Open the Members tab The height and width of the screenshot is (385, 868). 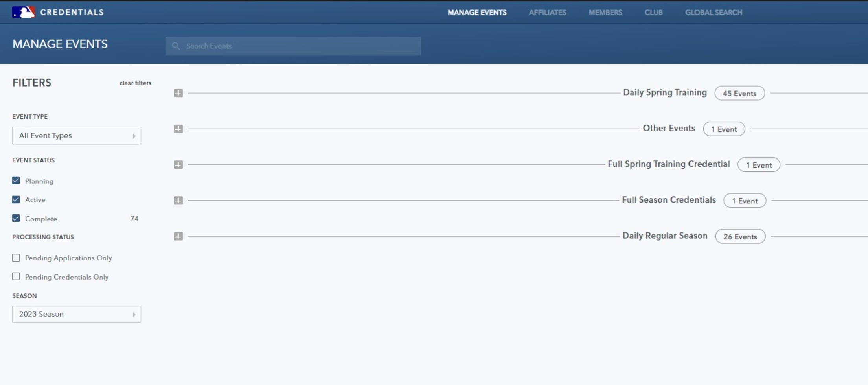(x=605, y=13)
